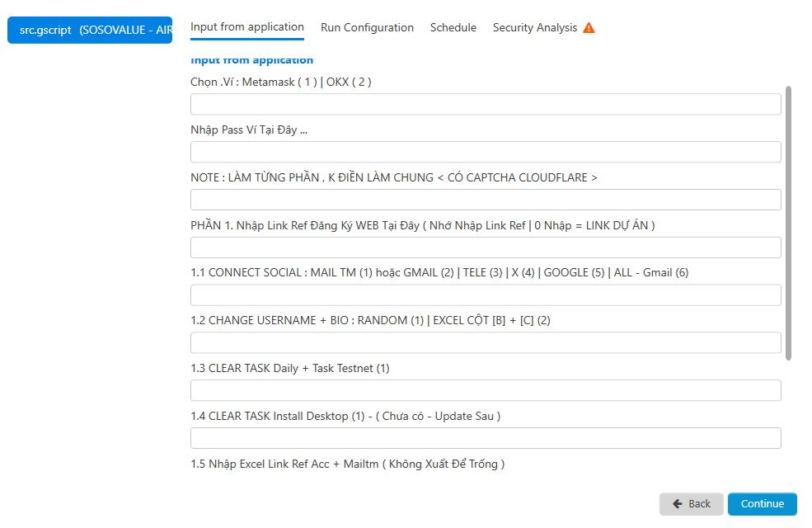Click the 'NOTE : LÀM TỪNG PHẦN' label text
Screen dimensions: 812x528
coord(255,177)
